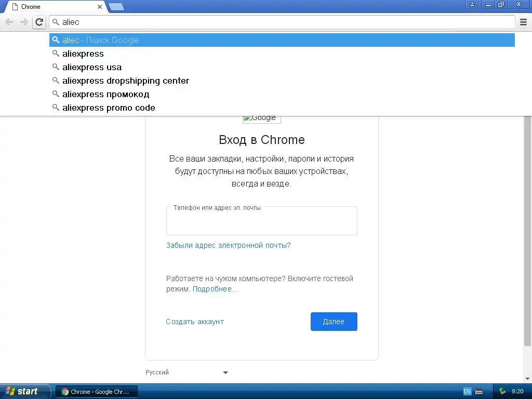Viewport: 532px width, 399px height.
Task: Expand the 'Русский' language dropdown
Action: point(187,373)
